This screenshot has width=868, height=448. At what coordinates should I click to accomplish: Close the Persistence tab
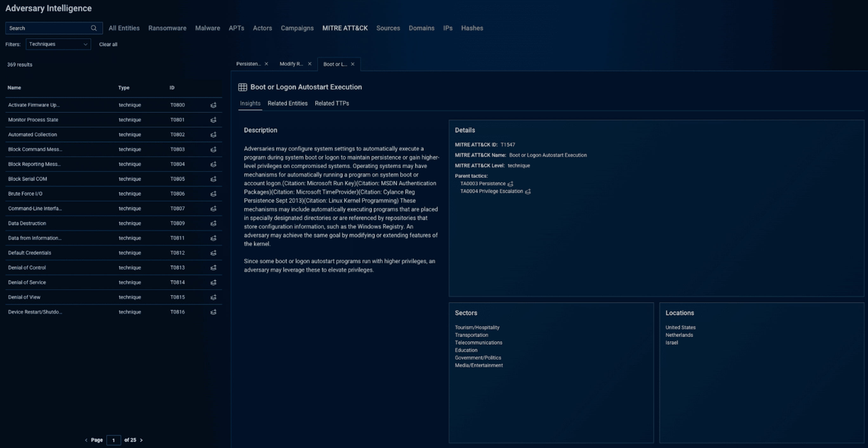pos(266,64)
